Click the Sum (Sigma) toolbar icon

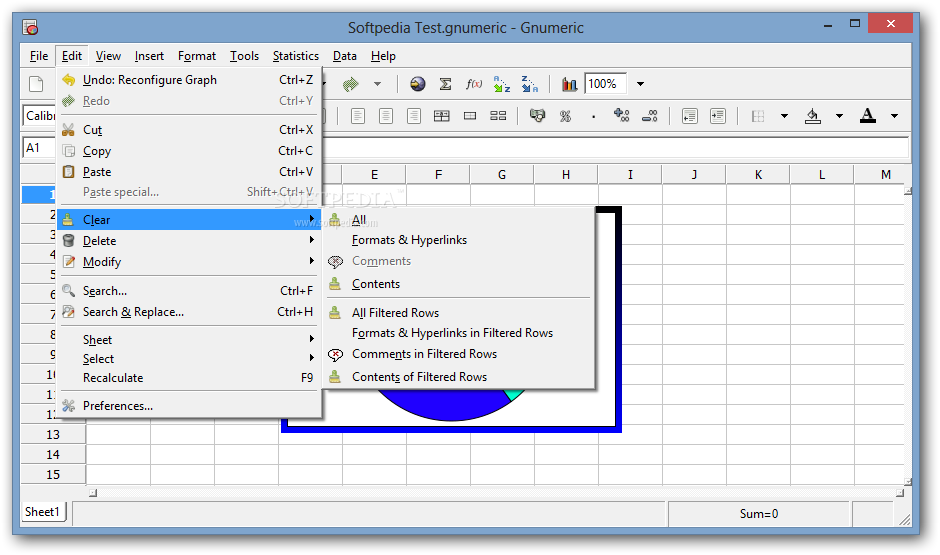(x=445, y=84)
